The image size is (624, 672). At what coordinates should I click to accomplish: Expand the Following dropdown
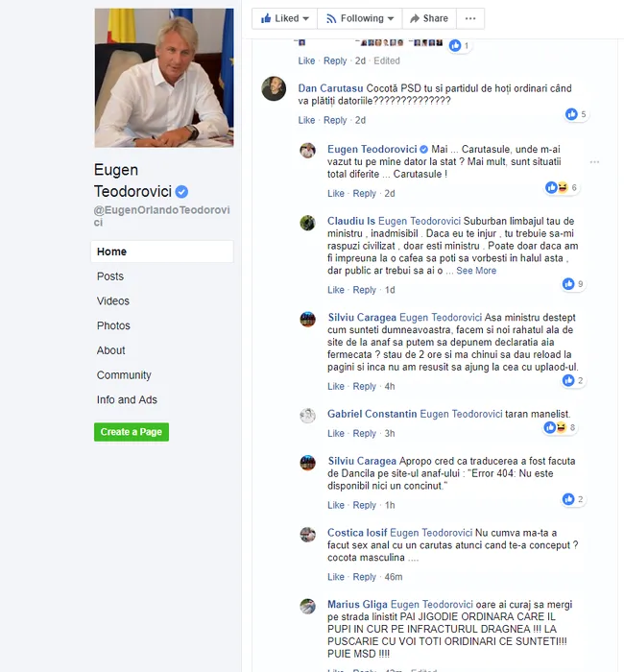click(360, 18)
